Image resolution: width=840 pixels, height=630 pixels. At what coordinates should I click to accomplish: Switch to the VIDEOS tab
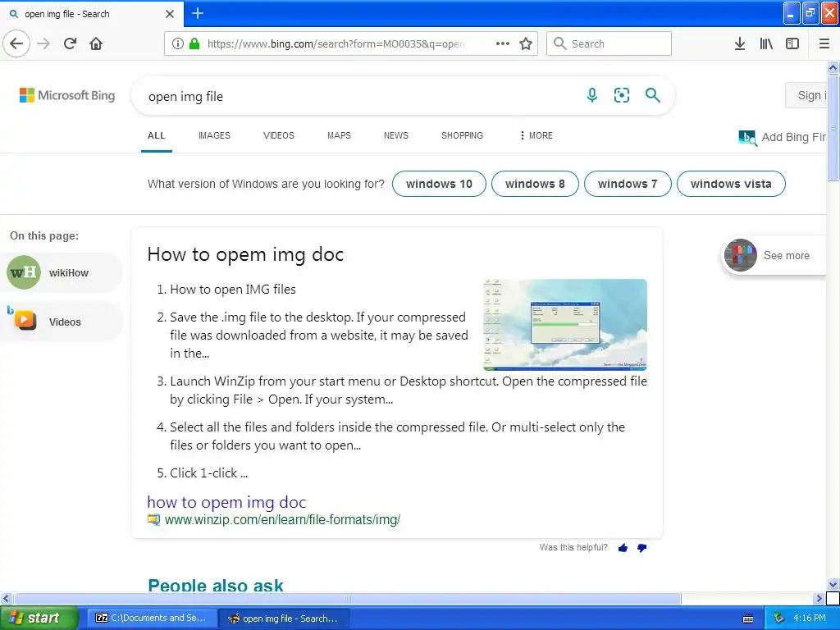279,135
